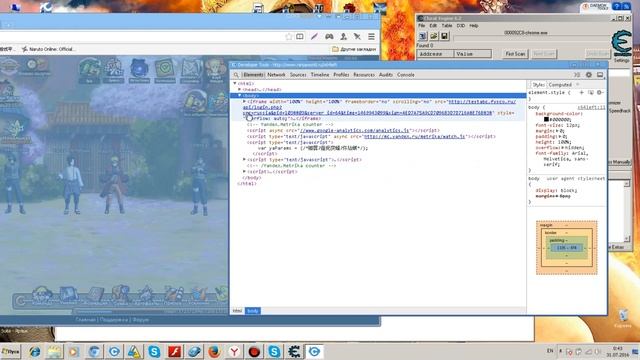This screenshot has width=640, height=360.
Task: Click the html breadcrumb at DevTools bottom
Action: pos(238,311)
